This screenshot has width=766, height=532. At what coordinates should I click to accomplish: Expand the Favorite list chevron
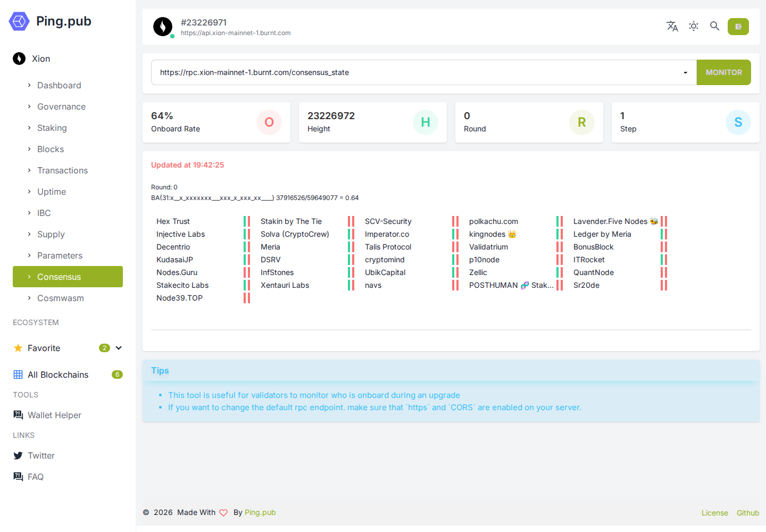tap(119, 348)
